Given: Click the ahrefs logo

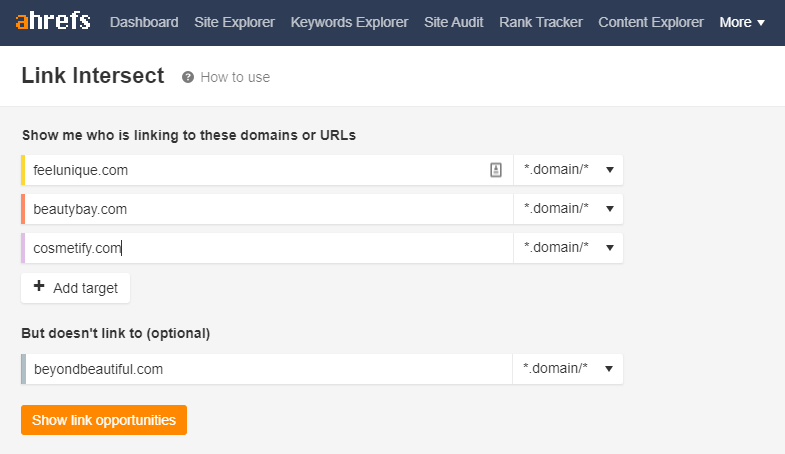Looking at the screenshot, I should tap(52, 22).
